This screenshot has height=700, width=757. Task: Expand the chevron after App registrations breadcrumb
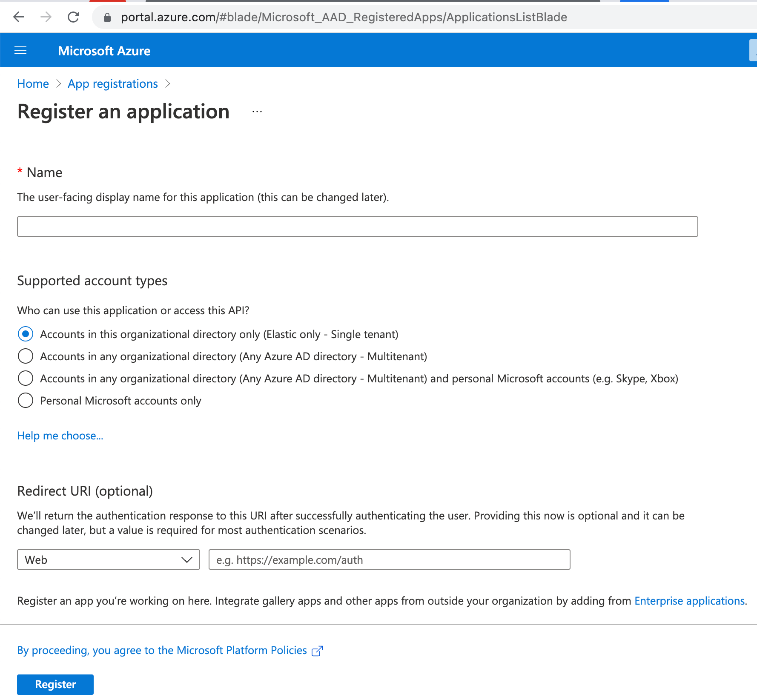pos(169,84)
